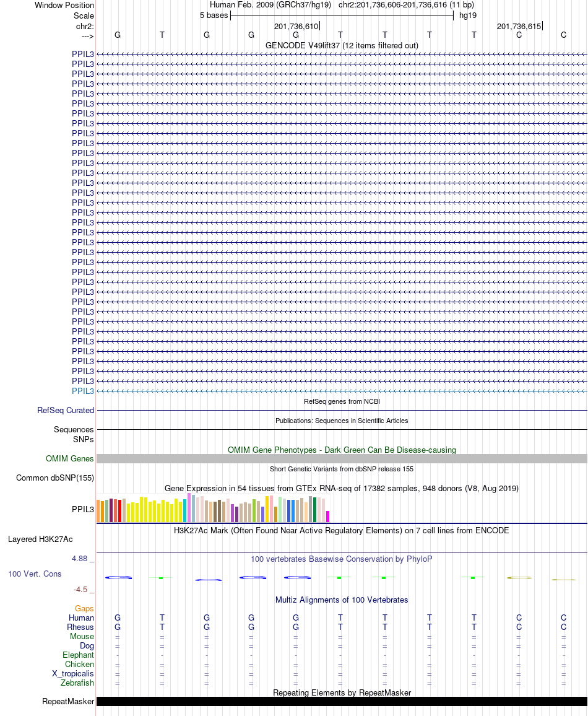Click the hg19 label next to scale bar
The width and height of the screenshot is (588, 716).
[467, 15]
